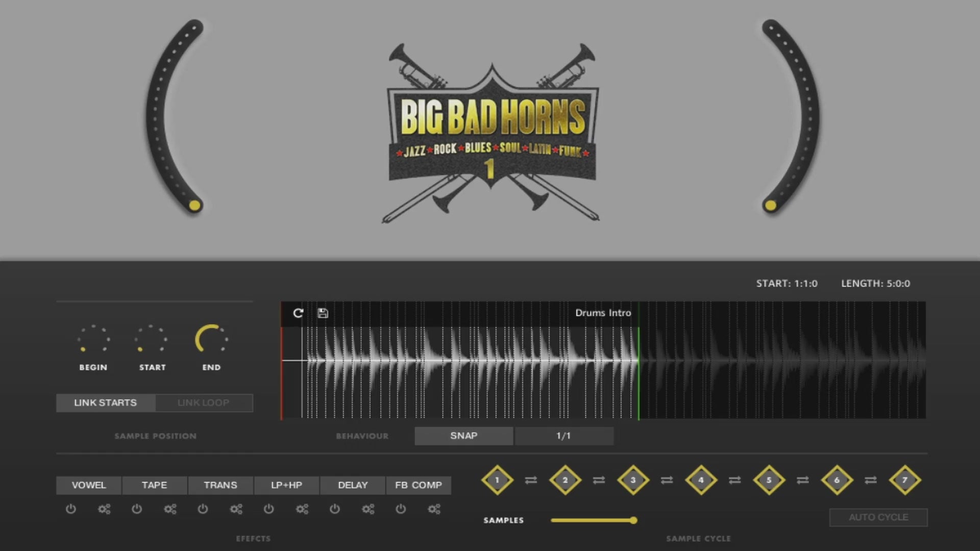Click the Big Bad Horns logo
This screenshot has width=980, height=551.
(491, 134)
